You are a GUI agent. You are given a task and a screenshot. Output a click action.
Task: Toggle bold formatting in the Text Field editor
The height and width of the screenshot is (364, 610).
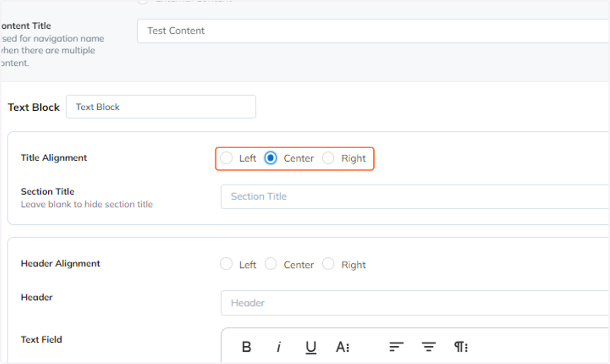(x=247, y=347)
